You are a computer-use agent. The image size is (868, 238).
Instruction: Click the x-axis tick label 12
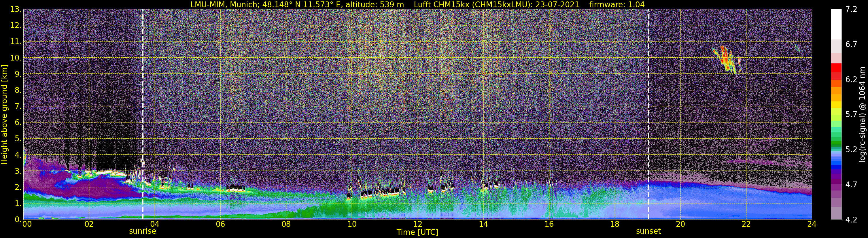[x=417, y=224]
